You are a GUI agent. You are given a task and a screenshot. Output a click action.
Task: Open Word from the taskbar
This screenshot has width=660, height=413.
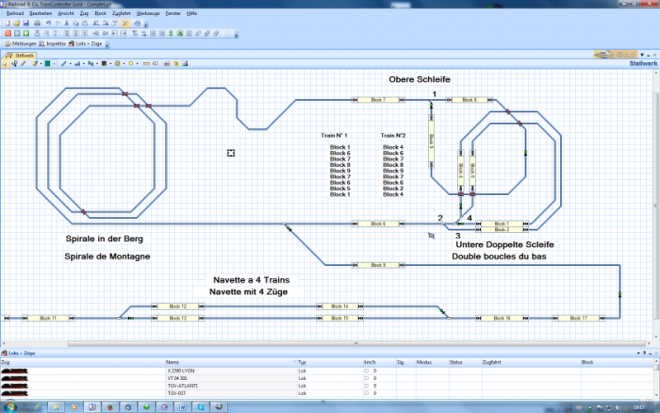click(183, 407)
